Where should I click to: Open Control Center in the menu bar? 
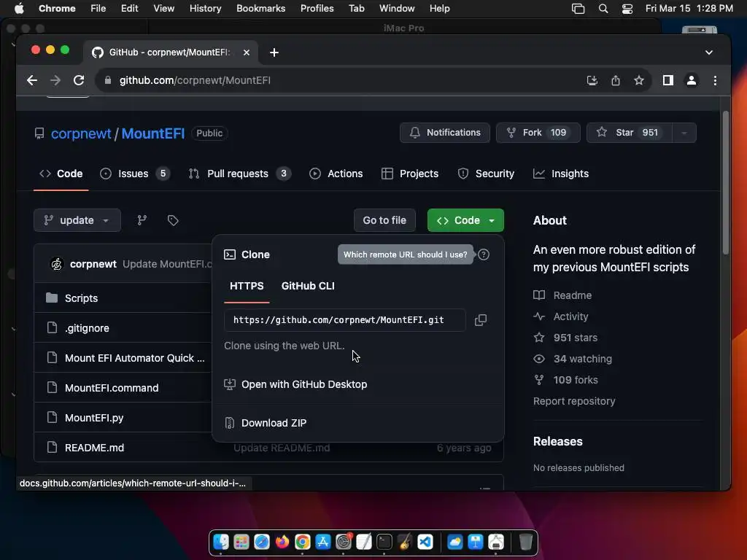click(x=627, y=9)
